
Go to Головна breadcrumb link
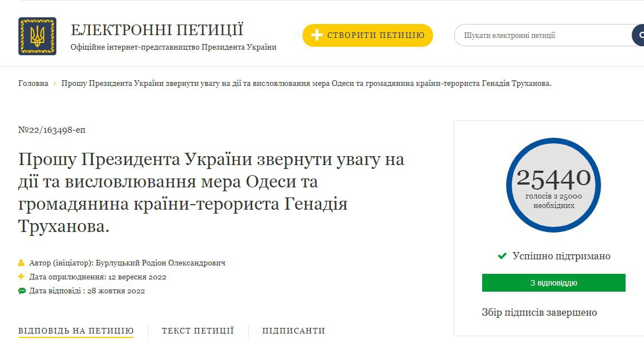[33, 84]
